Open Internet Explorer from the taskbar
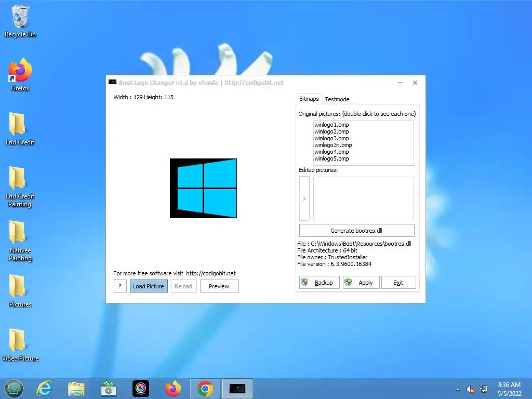Screen dimensions: 532x399 click(x=45, y=389)
